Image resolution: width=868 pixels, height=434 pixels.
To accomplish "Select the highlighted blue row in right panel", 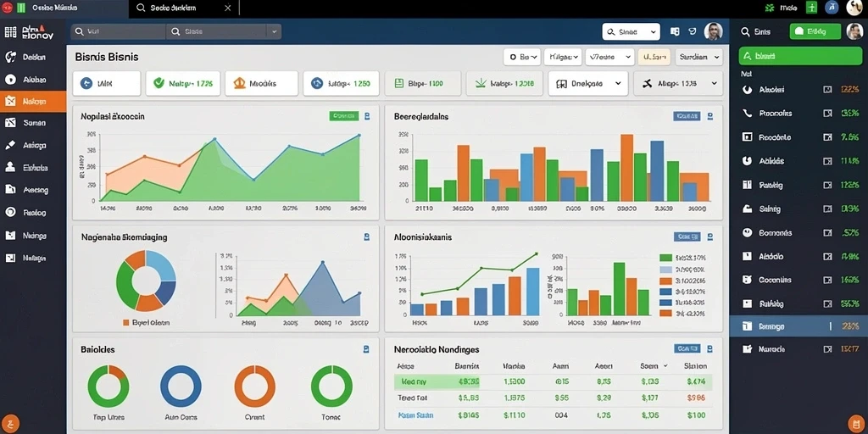I will [x=798, y=326].
